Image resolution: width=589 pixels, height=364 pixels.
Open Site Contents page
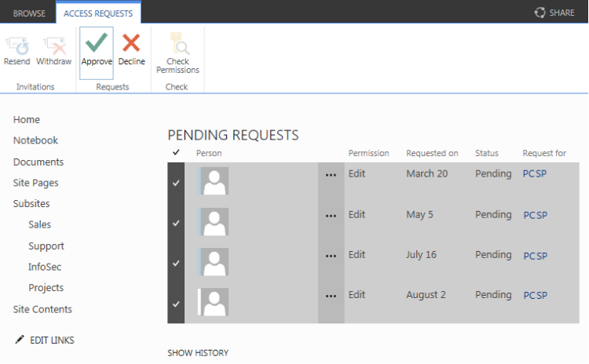pyautogui.click(x=42, y=309)
